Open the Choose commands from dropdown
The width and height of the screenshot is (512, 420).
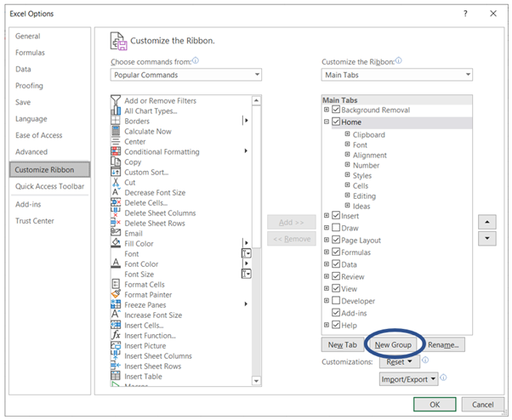(x=186, y=75)
